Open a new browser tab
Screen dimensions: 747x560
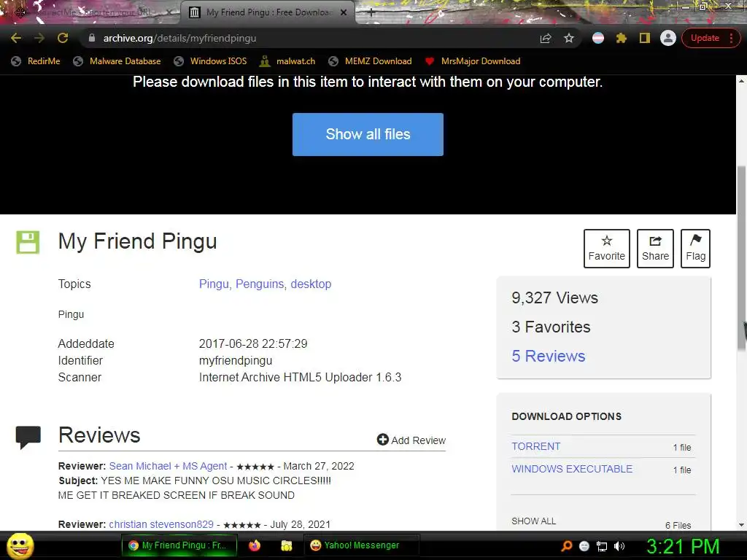click(371, 12)
